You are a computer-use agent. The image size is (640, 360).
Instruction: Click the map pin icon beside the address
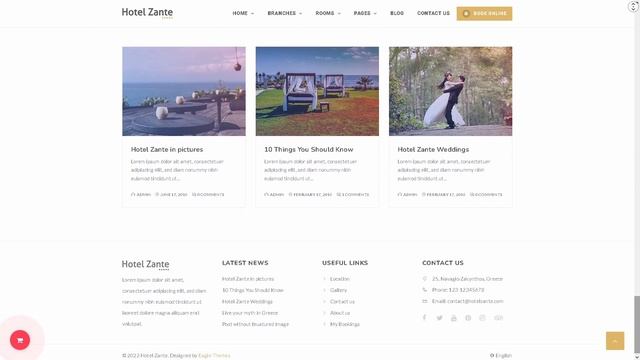pyautogui.click(x=424, y=279)
